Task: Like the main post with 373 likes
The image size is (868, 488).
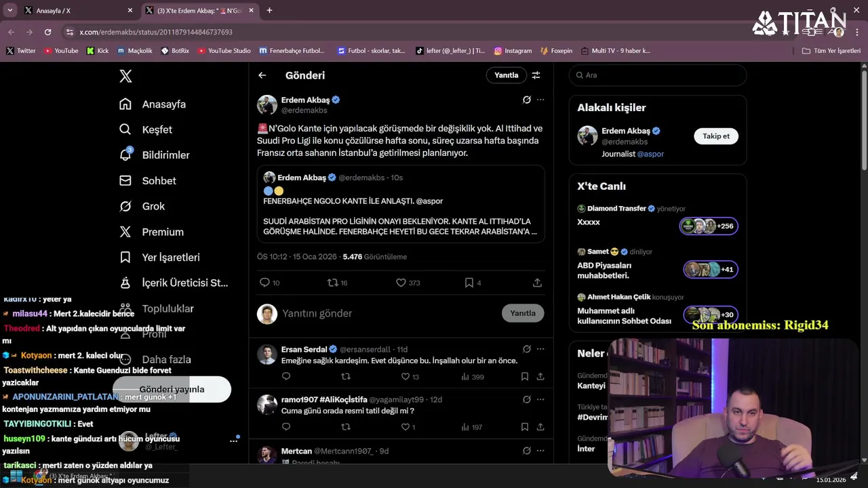Action: [401, 283]
